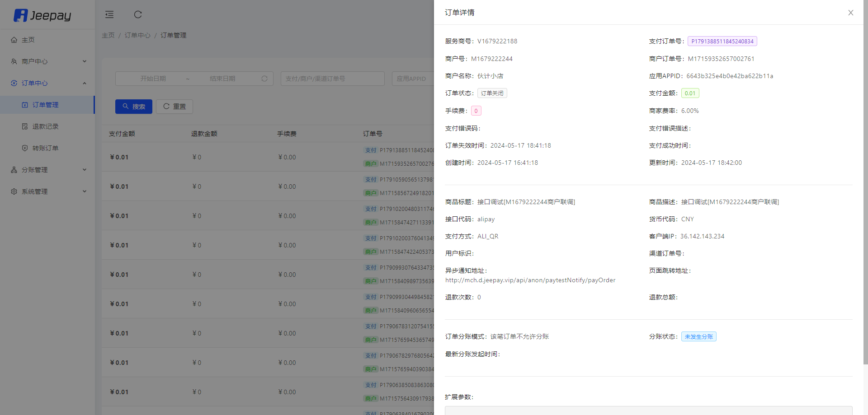Collapse the 订单中心 submenu arrow
Image resolution: width=868 pixels, height=415 pixels.
coord(85,83)
